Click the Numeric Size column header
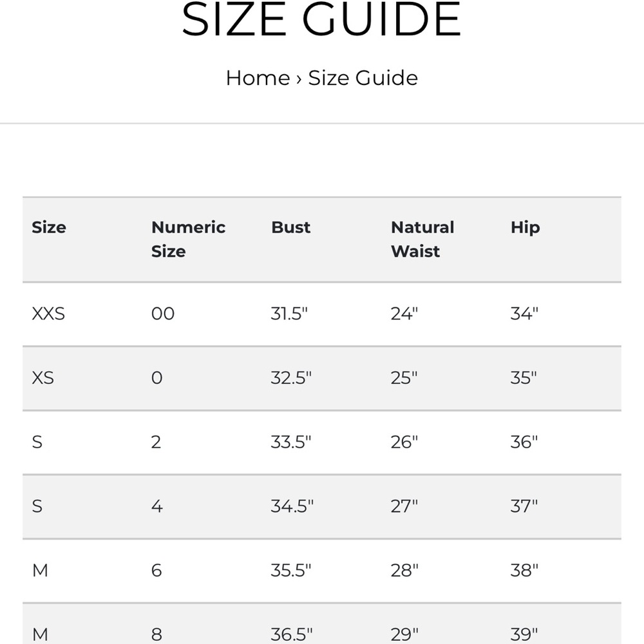Viewport: 644px width, 644px height. (189, 239)
